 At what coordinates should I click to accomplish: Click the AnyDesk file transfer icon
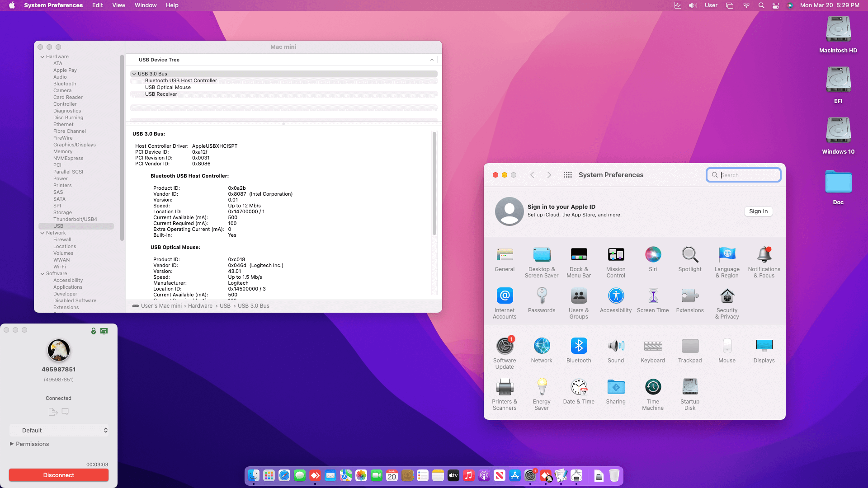tap(53, 412)
